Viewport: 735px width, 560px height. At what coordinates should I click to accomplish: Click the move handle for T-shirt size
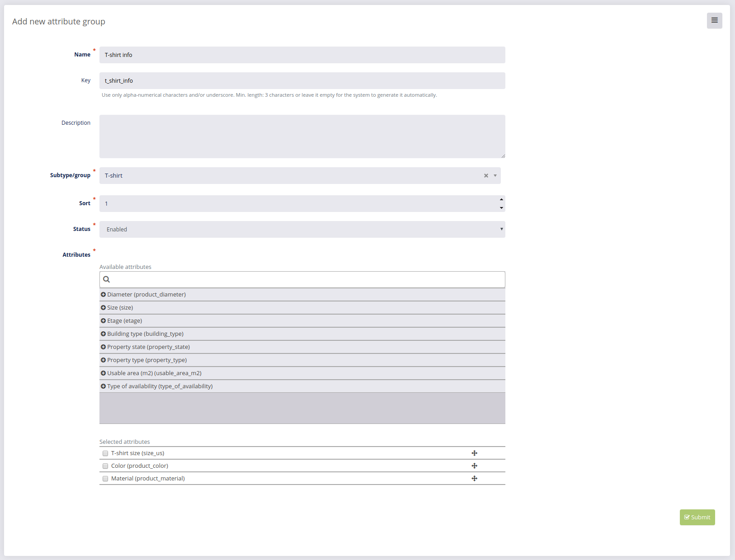pyautogui.click(x=474, y=453)
